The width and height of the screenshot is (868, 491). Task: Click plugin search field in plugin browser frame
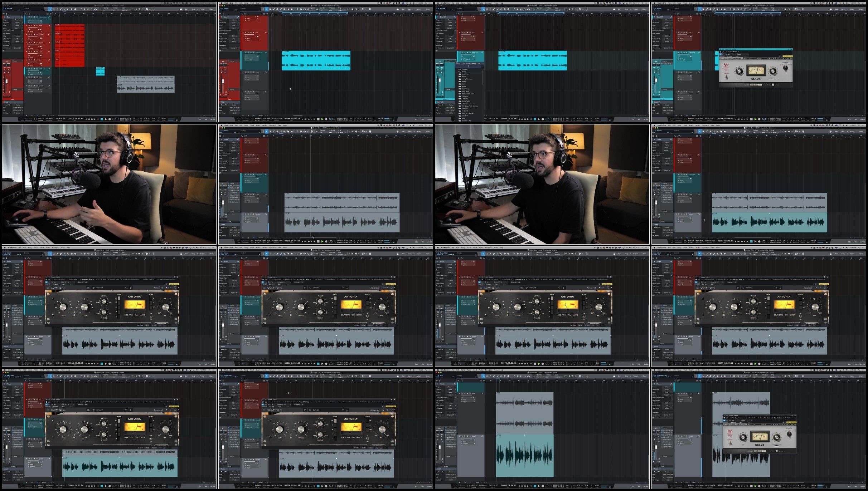(468, 66)
